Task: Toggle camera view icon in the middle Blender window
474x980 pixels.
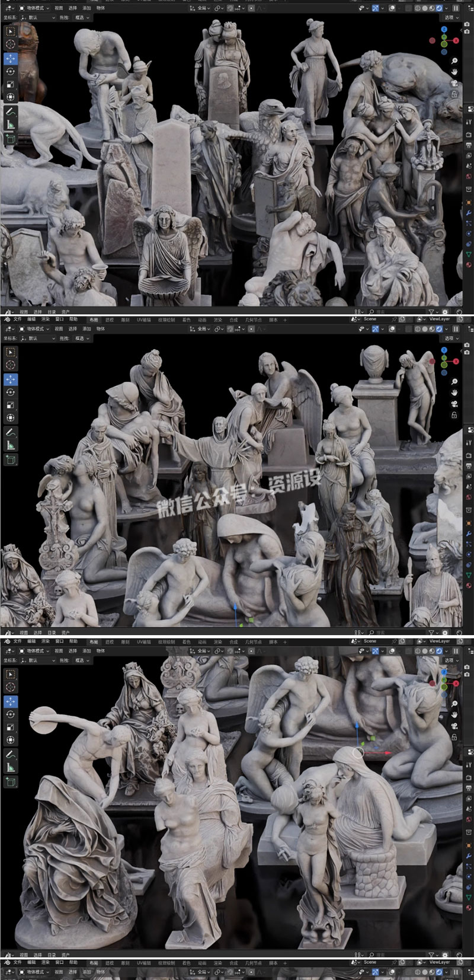Action: (x=454, y=404)
